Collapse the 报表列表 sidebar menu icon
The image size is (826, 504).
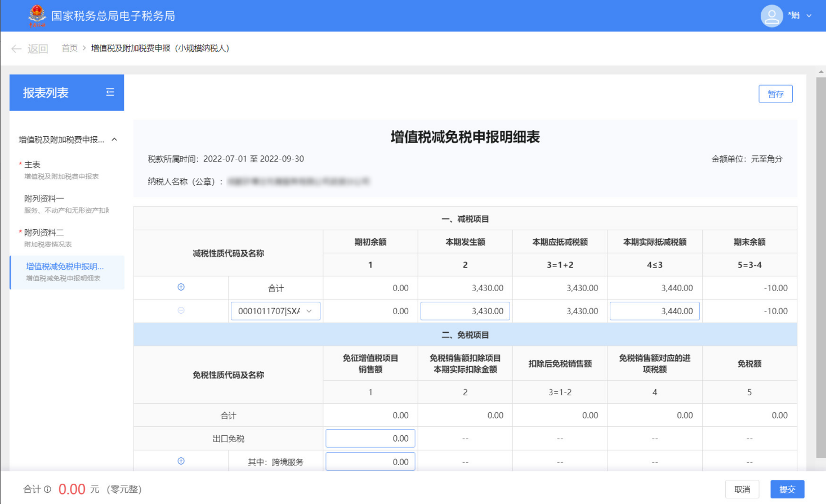[110, 92]
